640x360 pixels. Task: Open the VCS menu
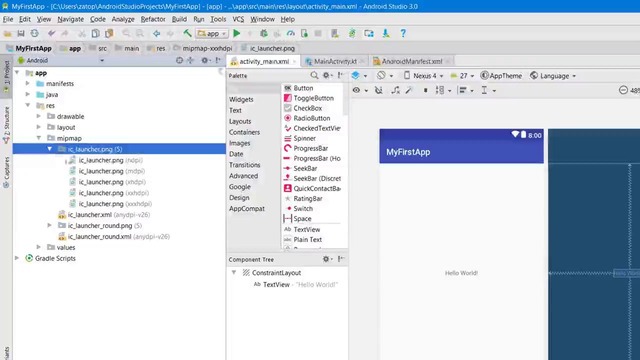tap(238, 19)
